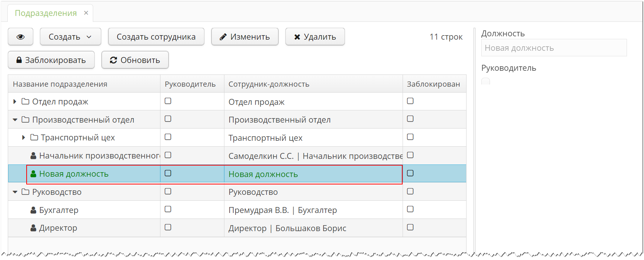Check the Заблокирован checkbox for Отдел продаж
644x260 pixels.
[x=410, y=100]
